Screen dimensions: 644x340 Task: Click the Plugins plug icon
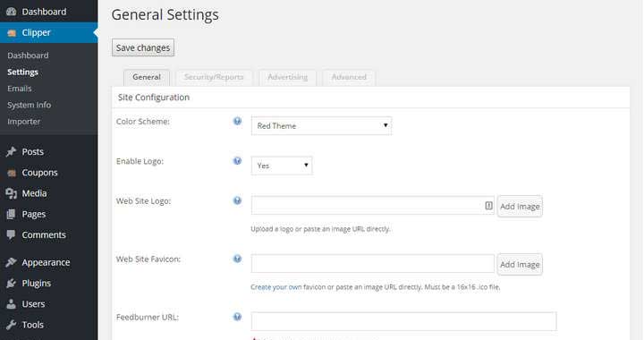(x=11, y=284)
